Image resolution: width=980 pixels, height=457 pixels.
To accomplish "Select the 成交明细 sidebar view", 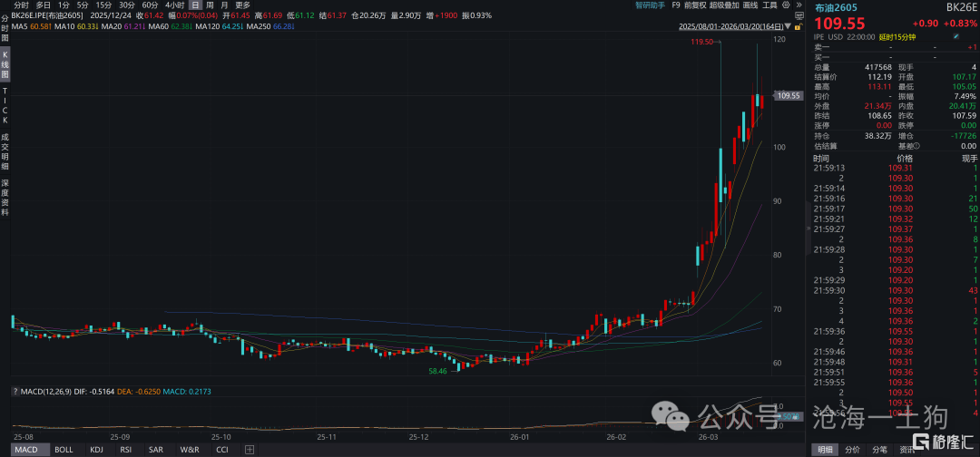I will (5, 152).
